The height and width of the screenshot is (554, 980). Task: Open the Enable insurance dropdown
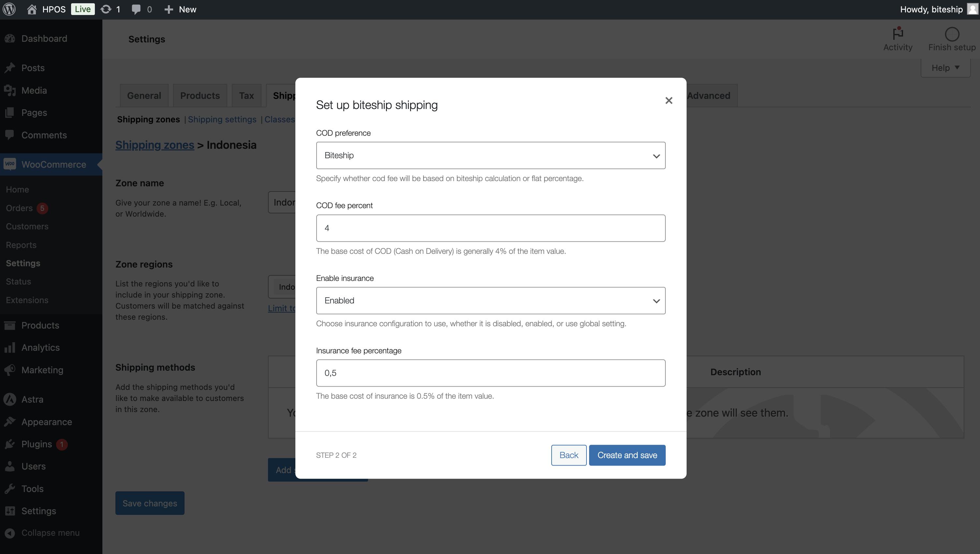pyautogui.click(x=491, y=300)
